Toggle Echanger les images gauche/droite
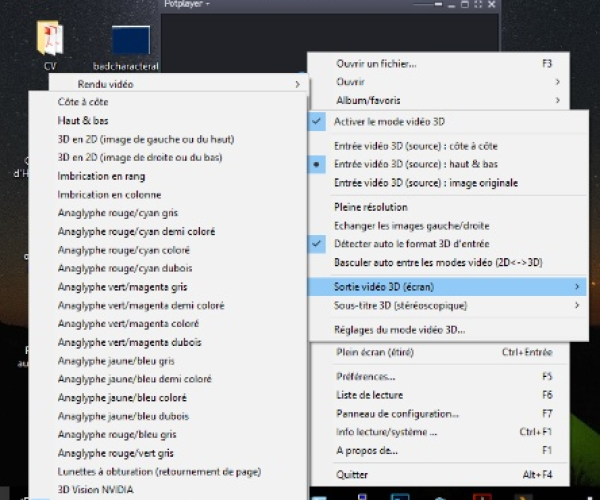Image resolution: width=600 pixels, height=500 pixels. pos(448,226)
